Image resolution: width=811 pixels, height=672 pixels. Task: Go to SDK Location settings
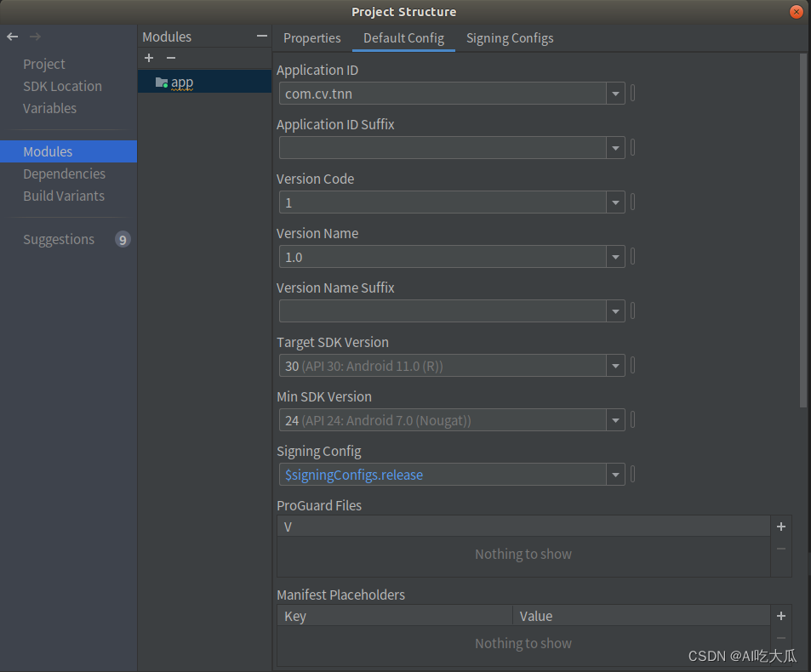click(x=62, y=86)
